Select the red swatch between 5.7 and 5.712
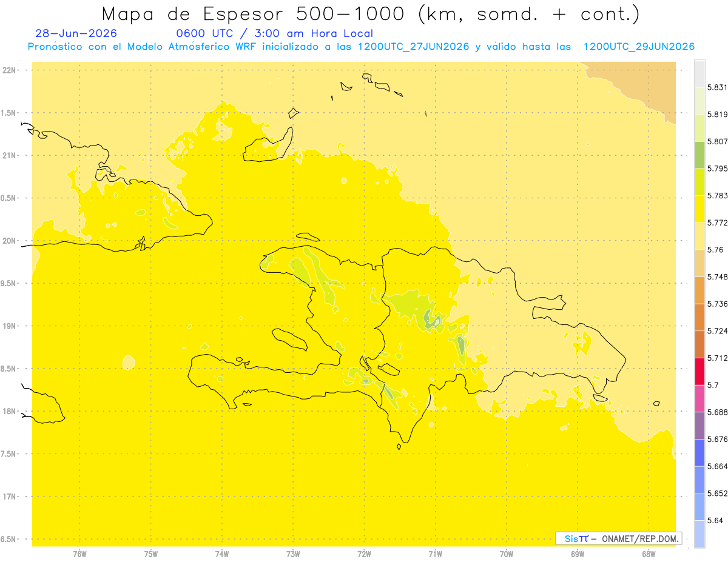Viewport: 728px width, 562px height. pos(699,371)
